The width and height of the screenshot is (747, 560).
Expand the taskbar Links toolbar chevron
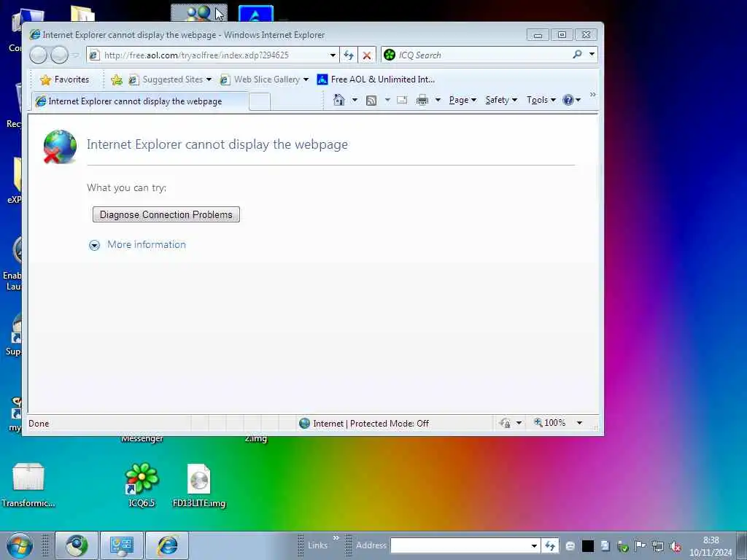coord(336,538)
